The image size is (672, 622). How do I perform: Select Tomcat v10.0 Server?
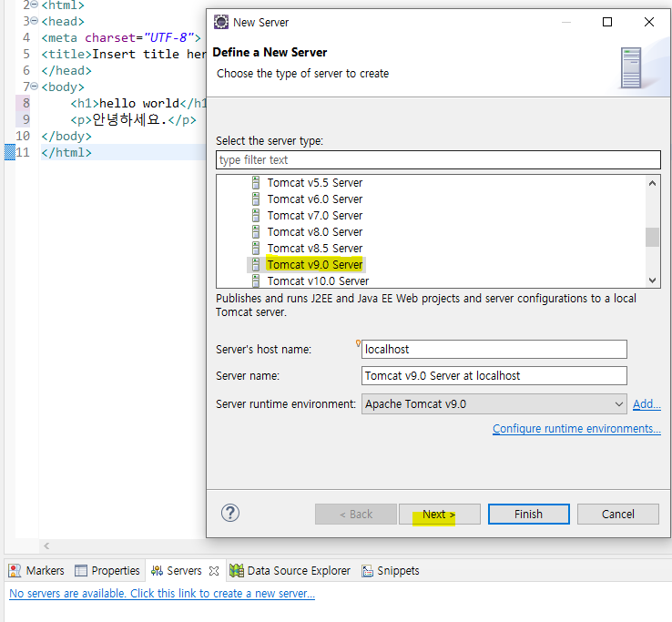pyautogui.click(x=318, y=280)
